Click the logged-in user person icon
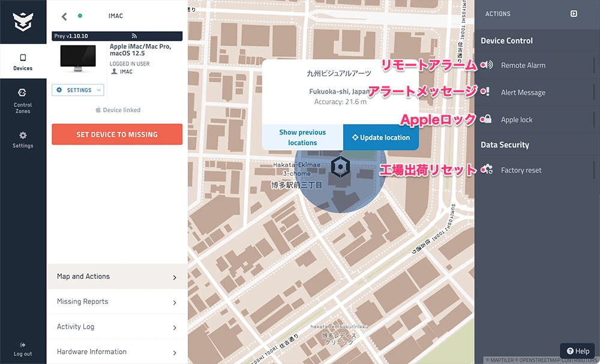 pos(113,71)
